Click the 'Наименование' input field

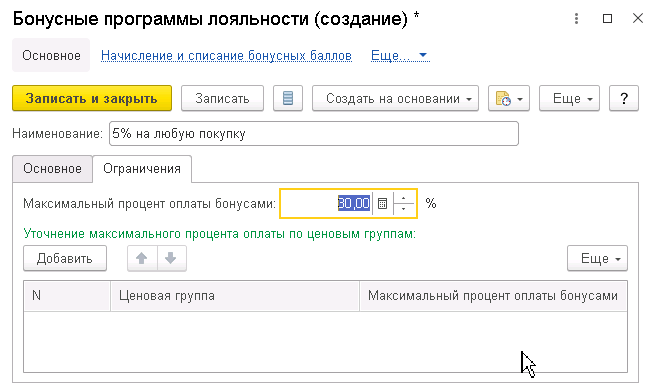click(x=314, y=134)
